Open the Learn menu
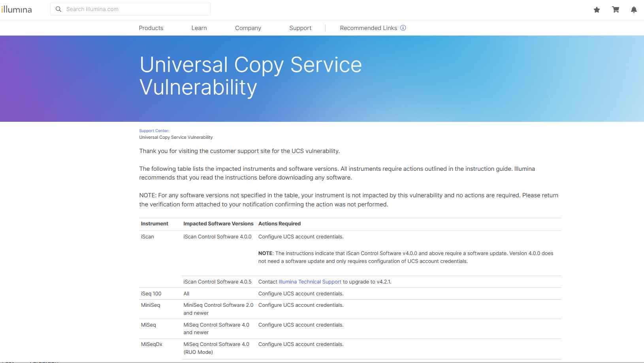Viewport: 644px width, 363px height. click(x=199, y=28)
